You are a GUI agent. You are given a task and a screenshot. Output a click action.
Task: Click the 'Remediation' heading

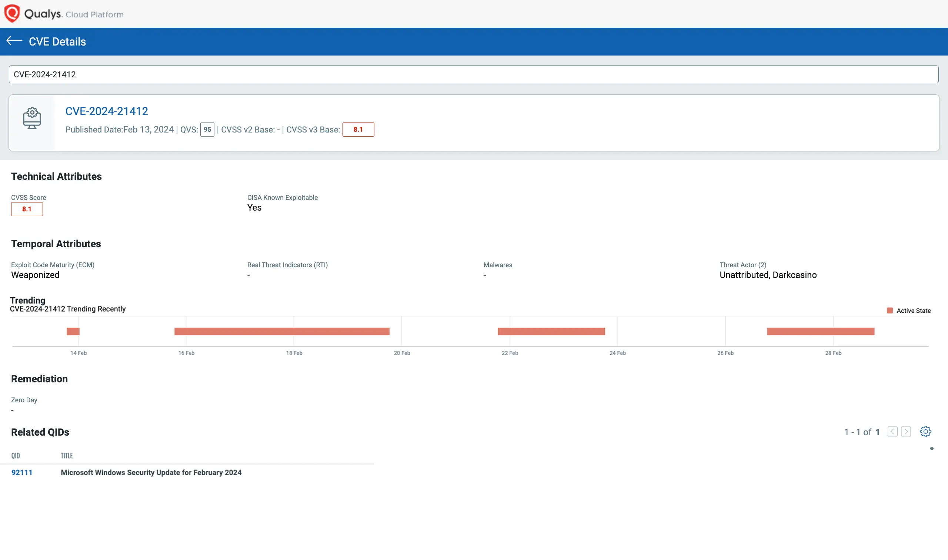(x=39, y=379)
